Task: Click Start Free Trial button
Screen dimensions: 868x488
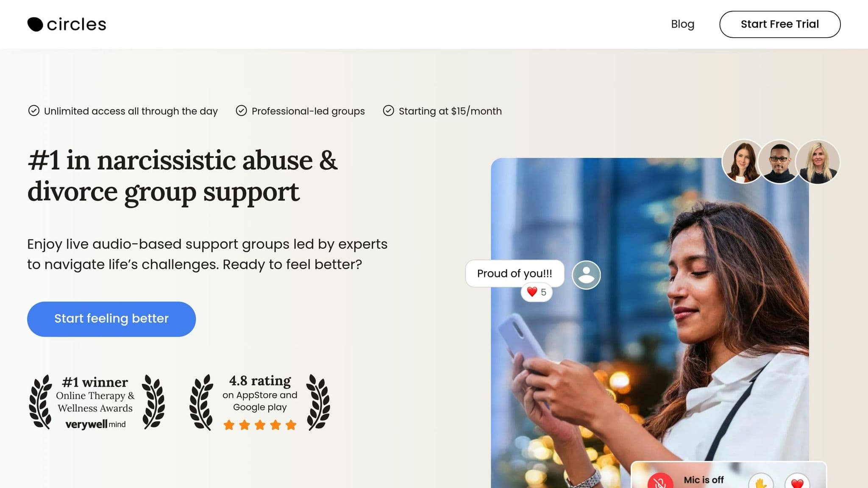Action: pos(780,24)
